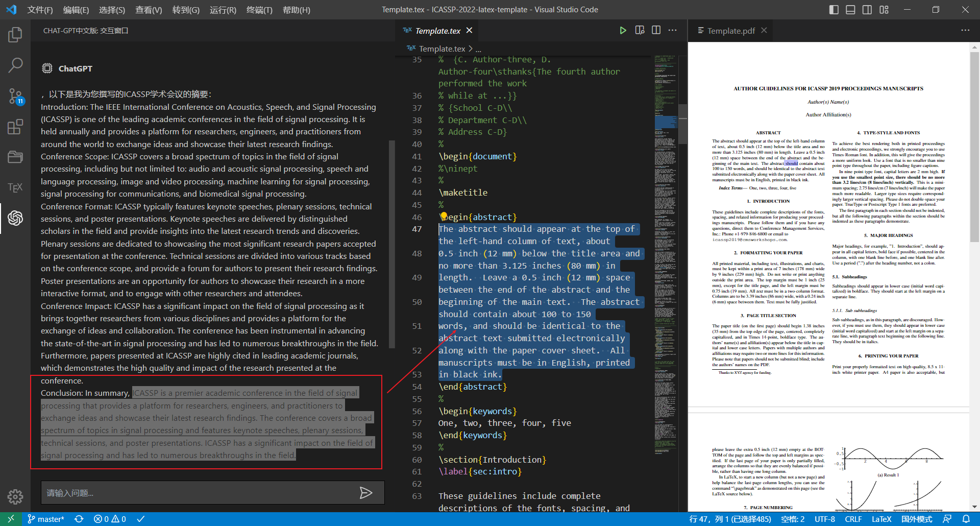Open Customize Layout in title bar

[x=884, y=10]
